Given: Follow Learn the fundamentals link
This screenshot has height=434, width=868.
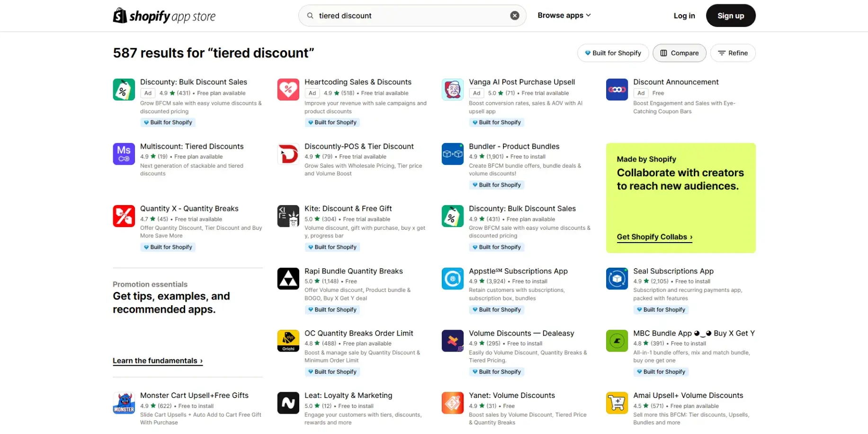Looking at the screenshot, I should point(158,361).
